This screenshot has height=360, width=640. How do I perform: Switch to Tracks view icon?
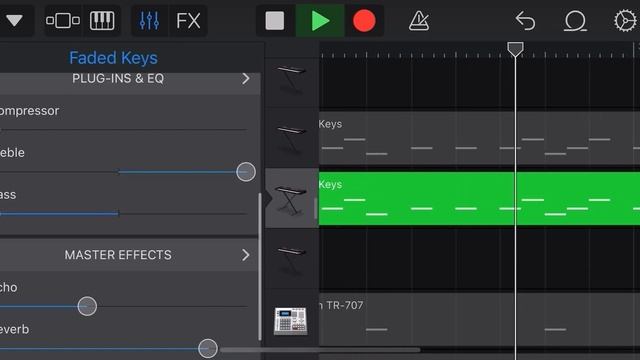point(62,20)
